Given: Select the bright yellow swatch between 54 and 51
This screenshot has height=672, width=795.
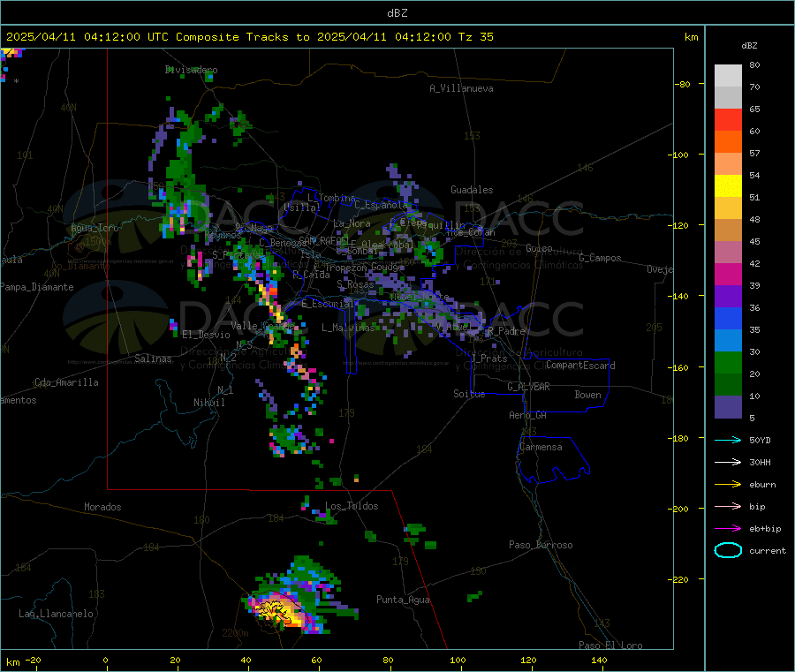Looking at the screenshot, I should tap(728, 186).
